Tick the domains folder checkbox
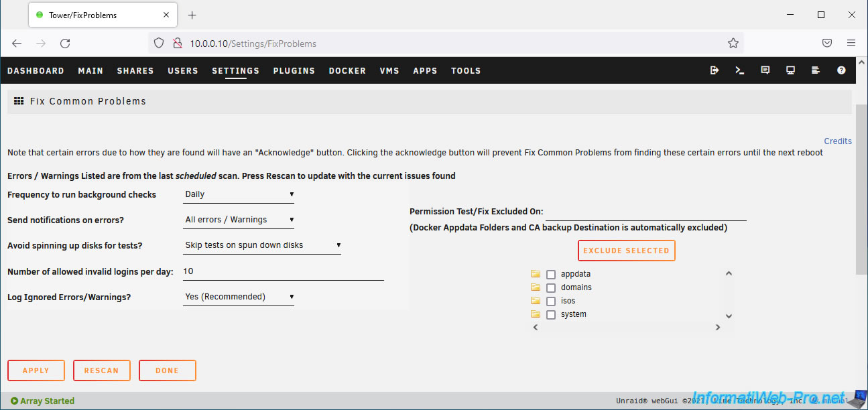Viewport: 868px width, 410px height. point(551,288)
